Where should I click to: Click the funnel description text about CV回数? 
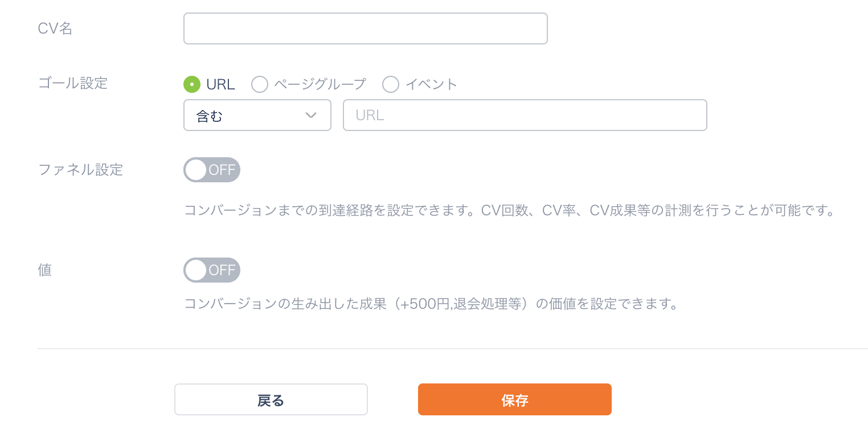[509, 211]
